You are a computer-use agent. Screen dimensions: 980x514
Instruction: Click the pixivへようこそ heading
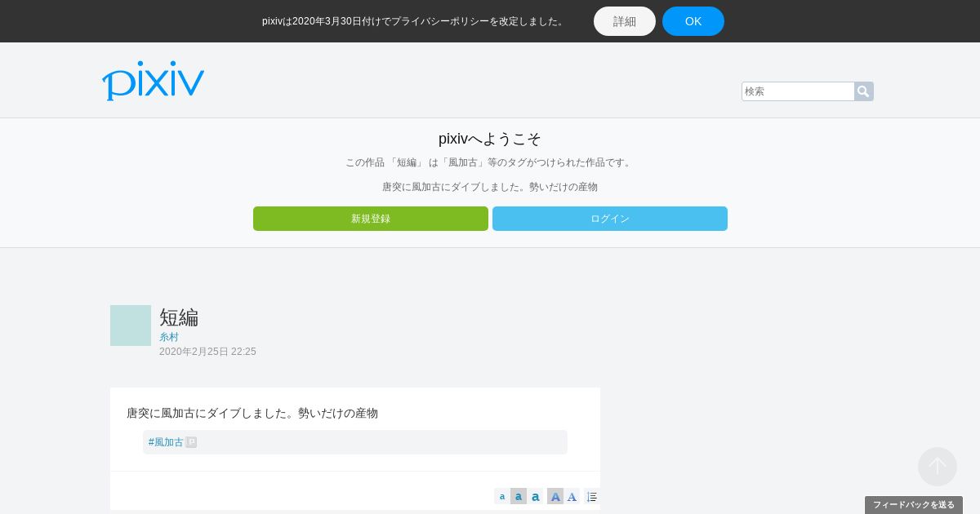[x=490, y=139]
